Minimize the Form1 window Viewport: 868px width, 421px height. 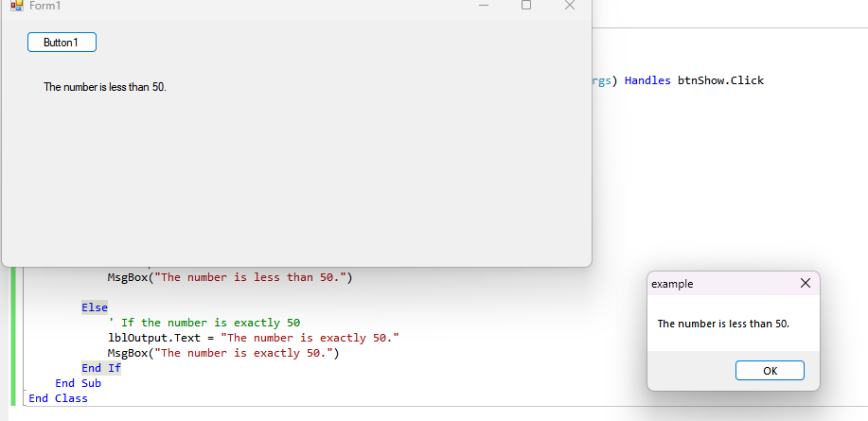tap(484, 6)
